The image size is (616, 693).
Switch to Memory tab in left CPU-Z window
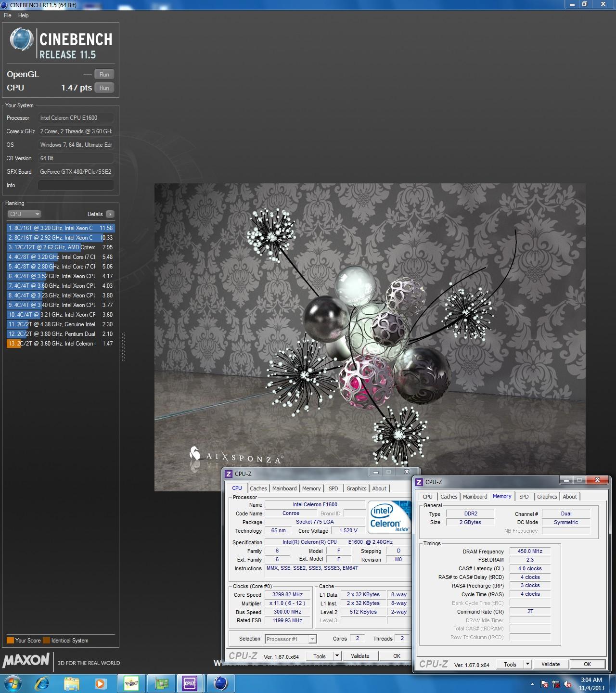click(x=311, y=488)
